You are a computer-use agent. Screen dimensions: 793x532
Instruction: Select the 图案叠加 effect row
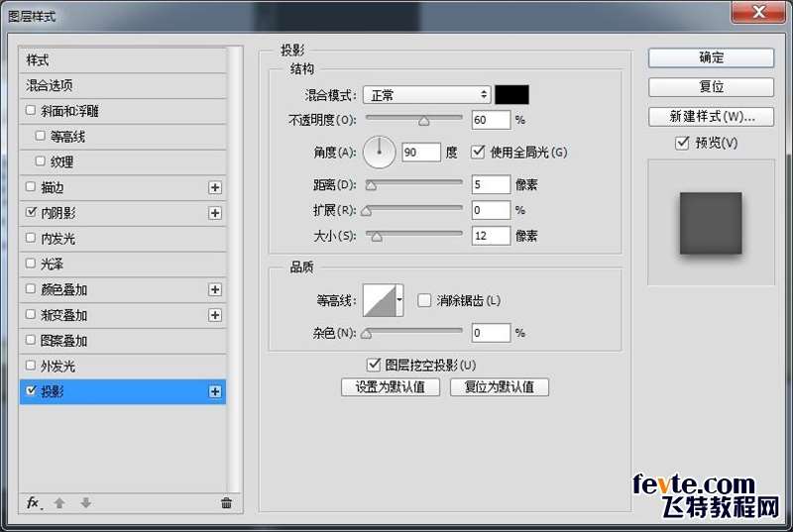coord(123,341)
